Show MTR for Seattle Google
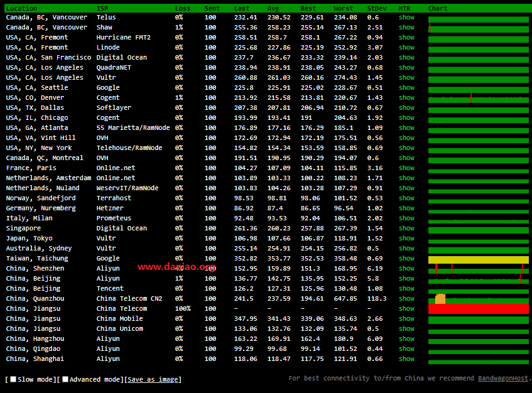Screen dimensions: 532x393 [406, 87]
